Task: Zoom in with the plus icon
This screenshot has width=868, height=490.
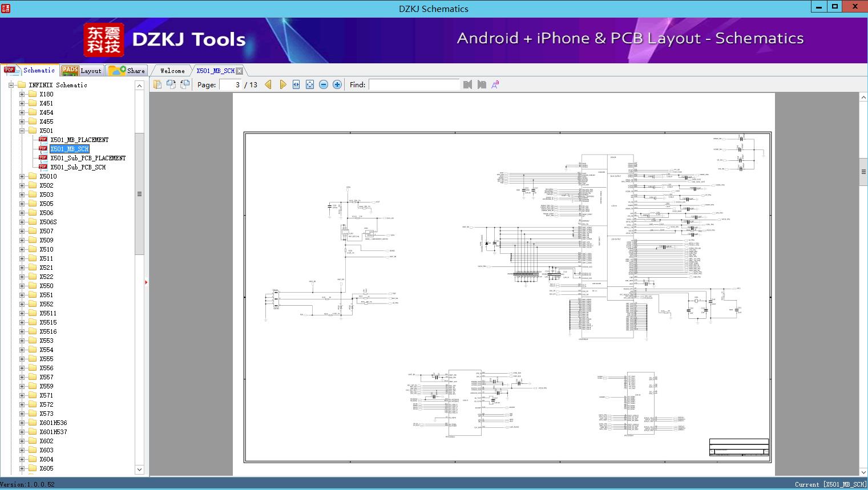Action: [337, 84]
